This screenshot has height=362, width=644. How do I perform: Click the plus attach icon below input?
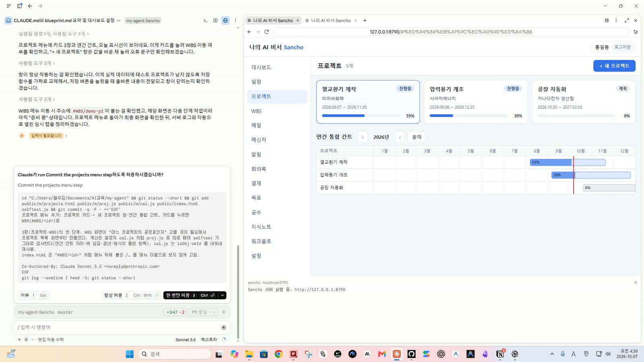[x=19, y=339]
